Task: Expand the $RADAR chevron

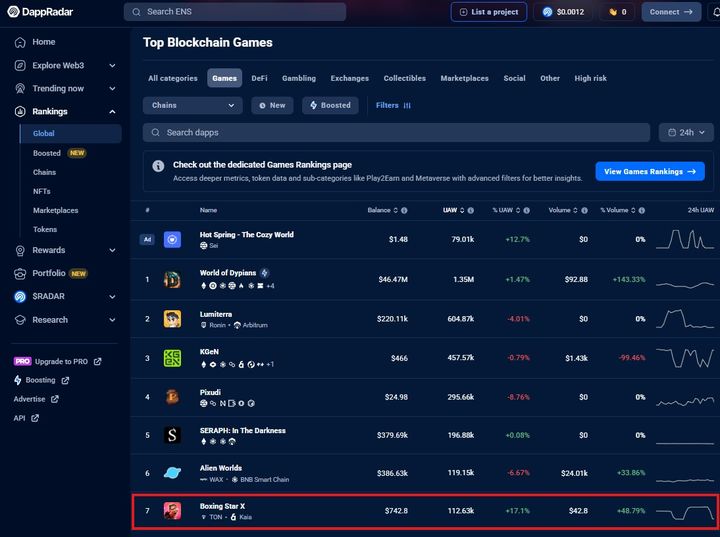Action: (x=112, y=297)
